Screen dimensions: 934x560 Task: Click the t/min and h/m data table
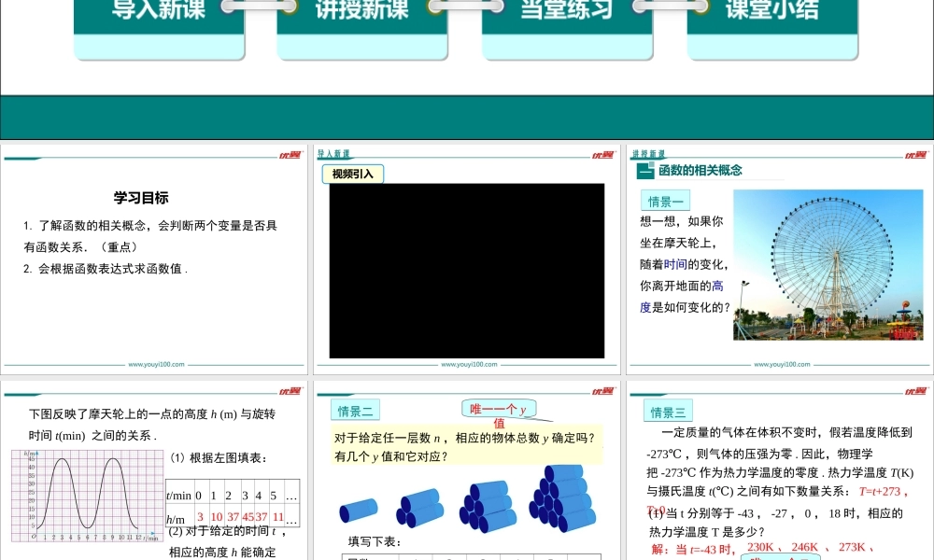pos(233,507)
